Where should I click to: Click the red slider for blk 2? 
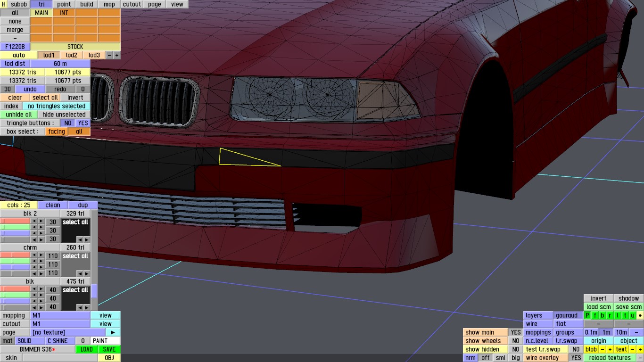click(x=15, y=221)
